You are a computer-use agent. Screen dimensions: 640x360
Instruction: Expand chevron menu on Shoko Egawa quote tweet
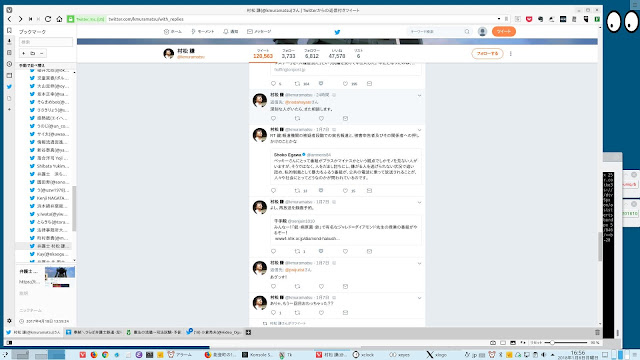click(419, 130)
